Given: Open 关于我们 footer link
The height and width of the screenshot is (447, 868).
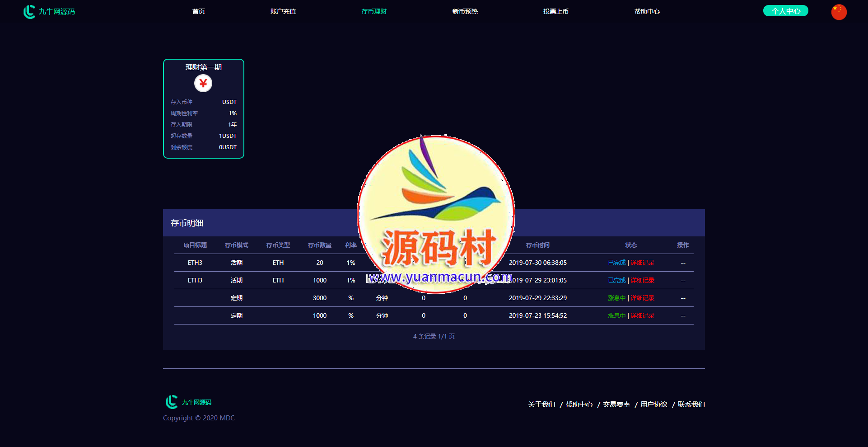Looking at the screenshot, I should pyautogui.click(x=541, y=404).
